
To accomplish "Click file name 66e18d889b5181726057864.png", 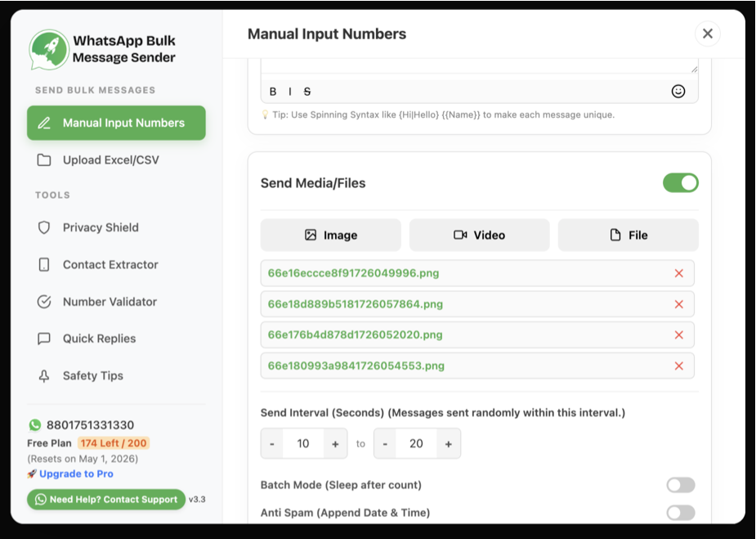I will click(356, 304).
